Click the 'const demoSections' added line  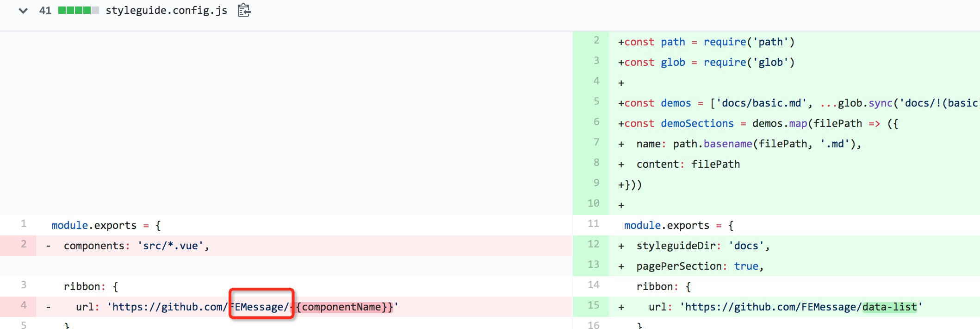[758, 124]
